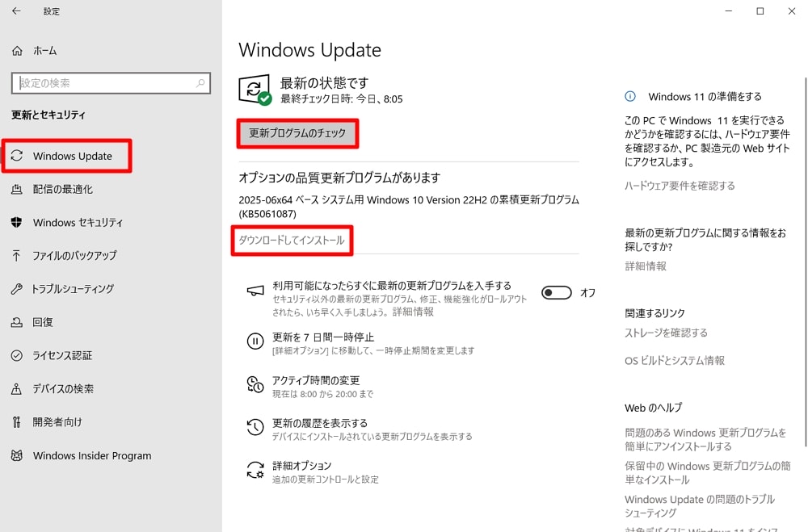This screenshot has width=808, height=532.
Task: Click アクティブ時間の変更 text
Action: (316, 380)
